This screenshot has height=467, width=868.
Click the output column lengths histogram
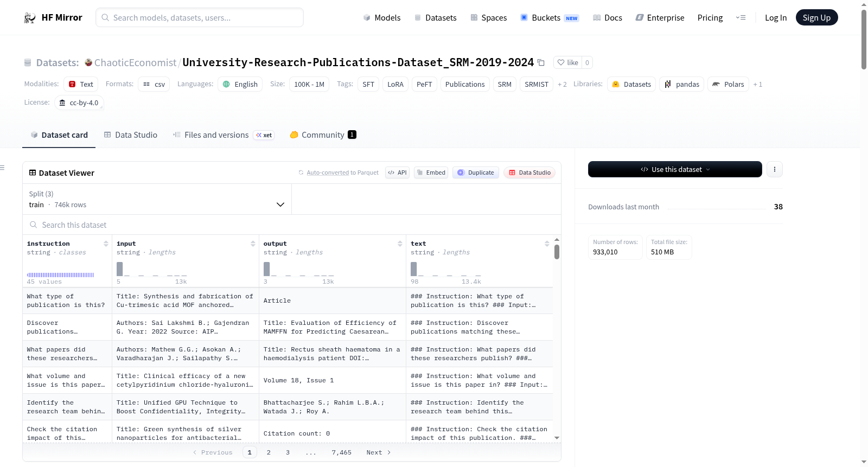point(299,269)
